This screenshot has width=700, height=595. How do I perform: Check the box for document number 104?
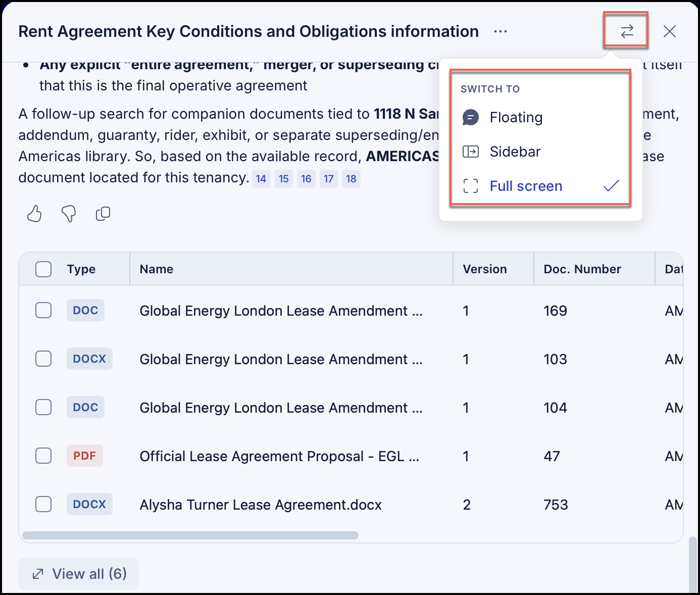pos(43,407)
